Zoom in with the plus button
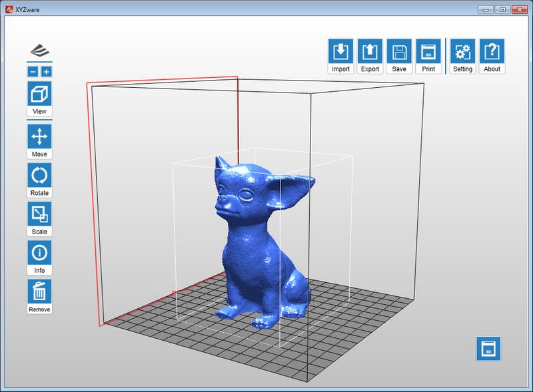This screenshot has width=533, height=392. point(46,72)
